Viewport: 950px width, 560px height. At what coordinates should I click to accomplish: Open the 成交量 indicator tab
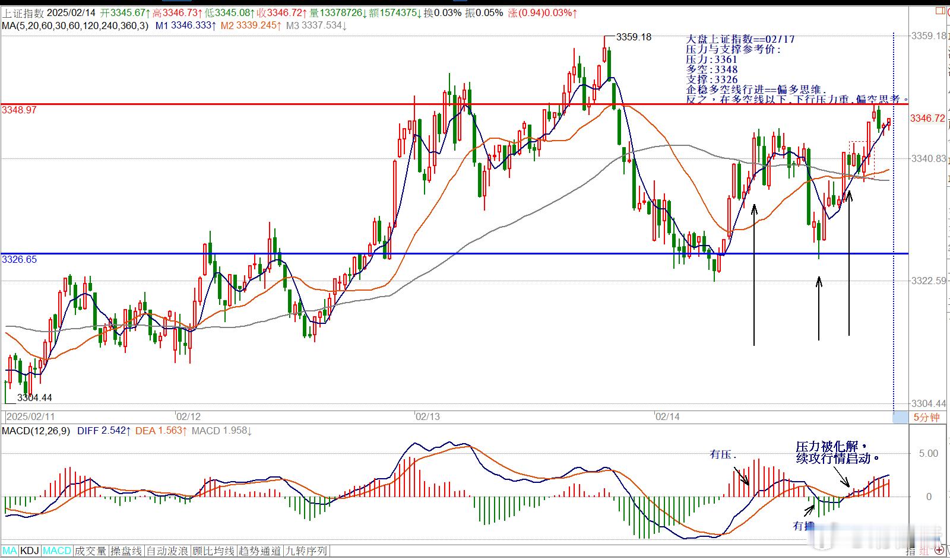click(x=90, y=551)
